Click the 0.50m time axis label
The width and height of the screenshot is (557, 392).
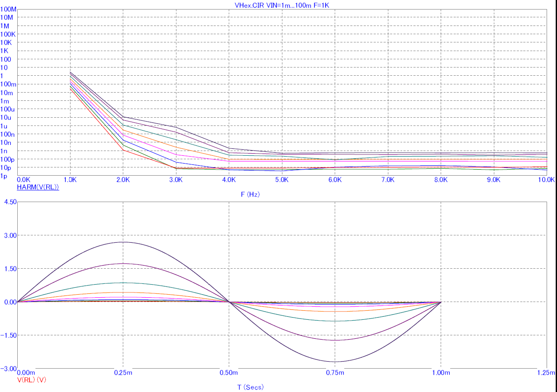coord(229,372)
